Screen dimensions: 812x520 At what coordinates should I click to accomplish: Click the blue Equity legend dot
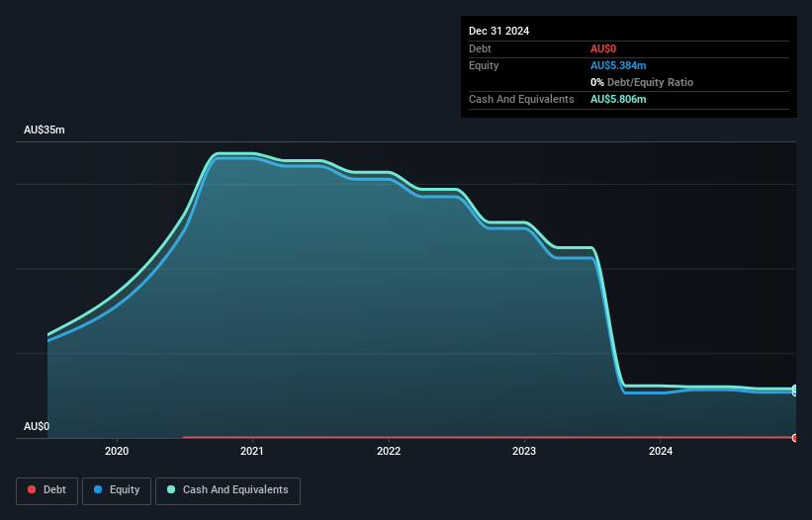click(x=98, y=489)
